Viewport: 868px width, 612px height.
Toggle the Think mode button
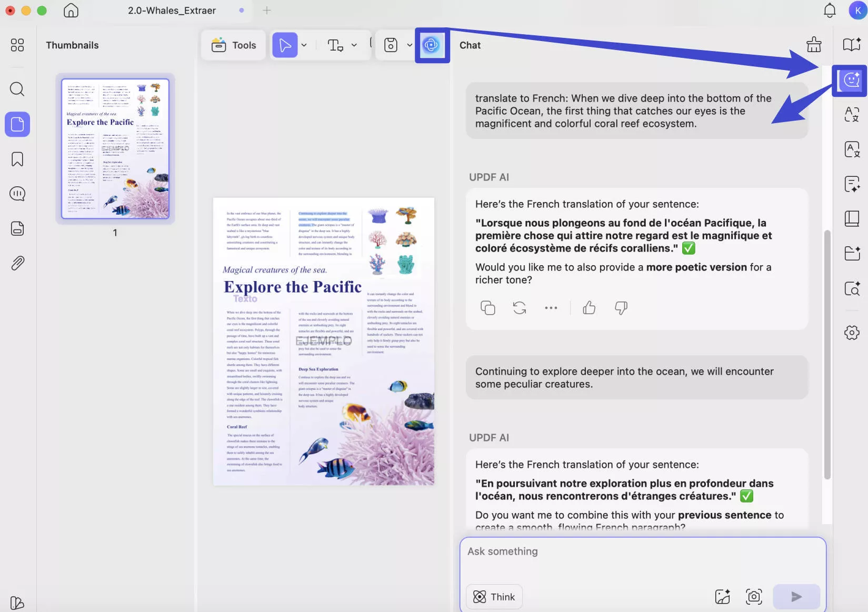(x=494, y=597)
